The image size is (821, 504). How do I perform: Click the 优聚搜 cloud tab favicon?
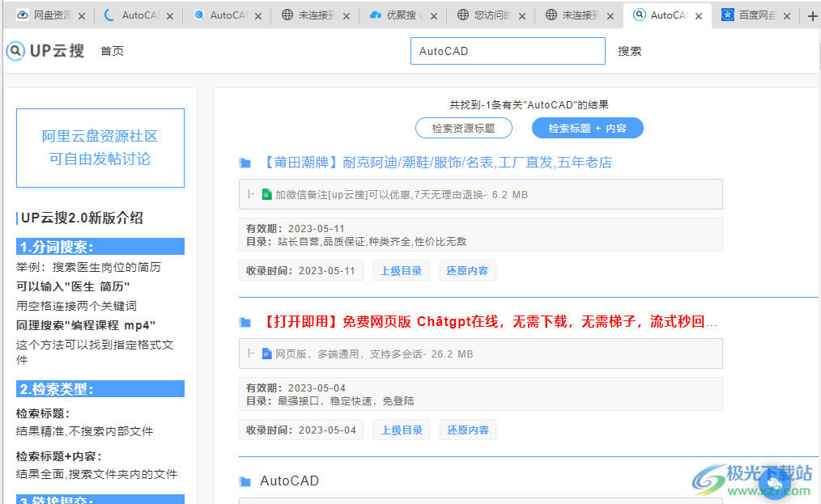tap(375, 15)
